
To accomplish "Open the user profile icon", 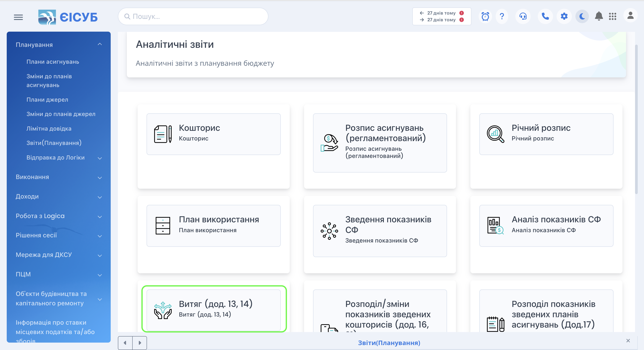I will point(630,16).
